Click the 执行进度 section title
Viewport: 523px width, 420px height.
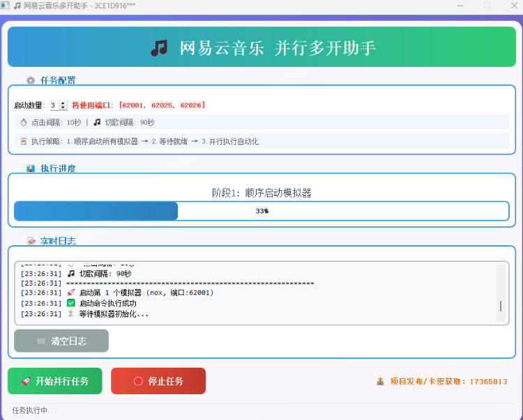[58, 169]
